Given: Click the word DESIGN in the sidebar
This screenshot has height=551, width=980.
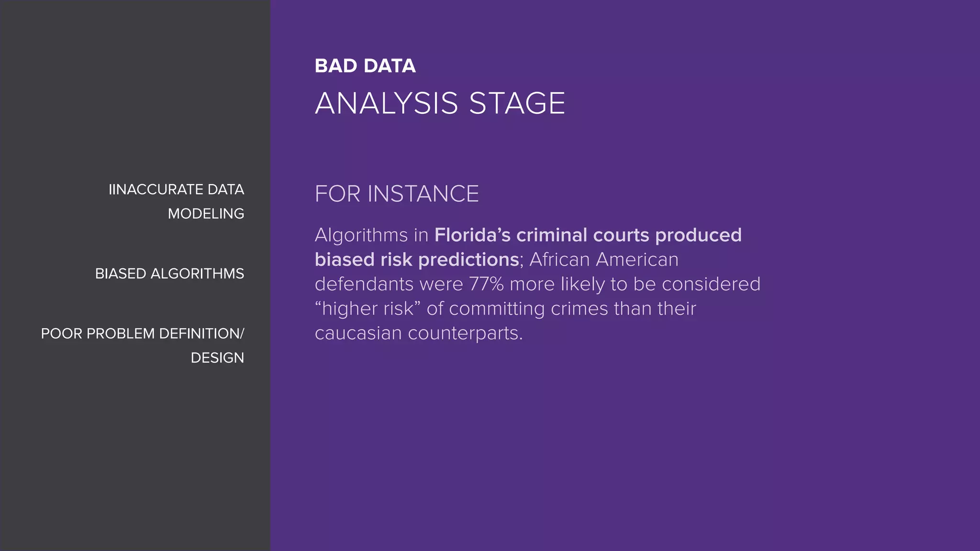Looking at the screenshot, I should point(217,358).
